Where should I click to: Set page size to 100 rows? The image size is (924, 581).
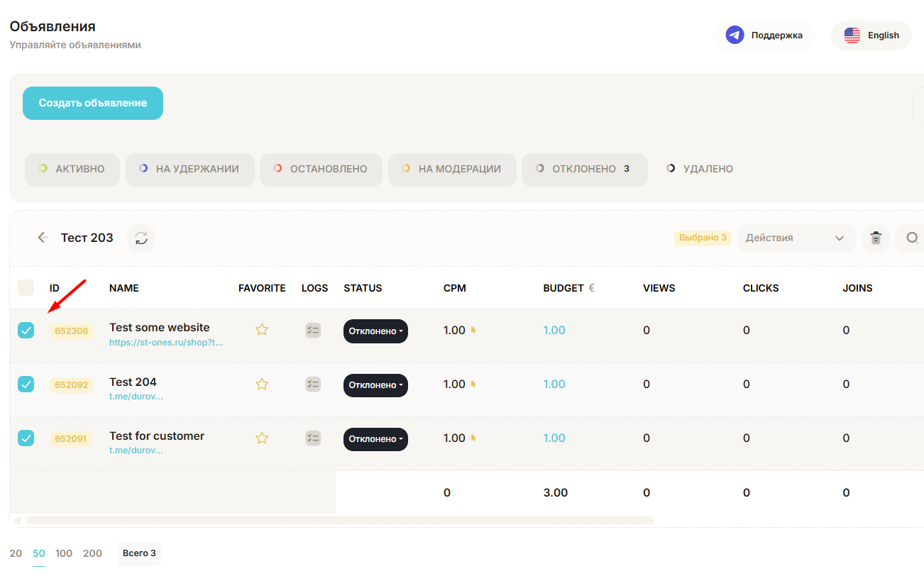click(64, 553)
